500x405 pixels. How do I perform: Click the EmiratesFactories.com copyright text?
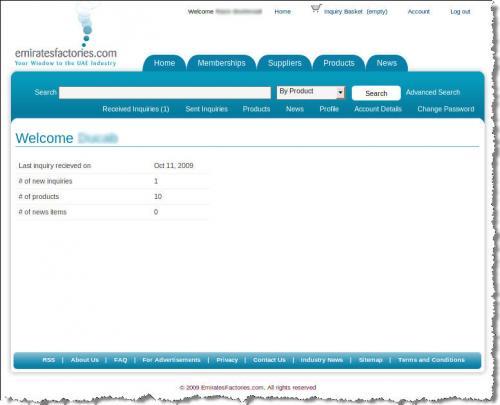point(248,387)
